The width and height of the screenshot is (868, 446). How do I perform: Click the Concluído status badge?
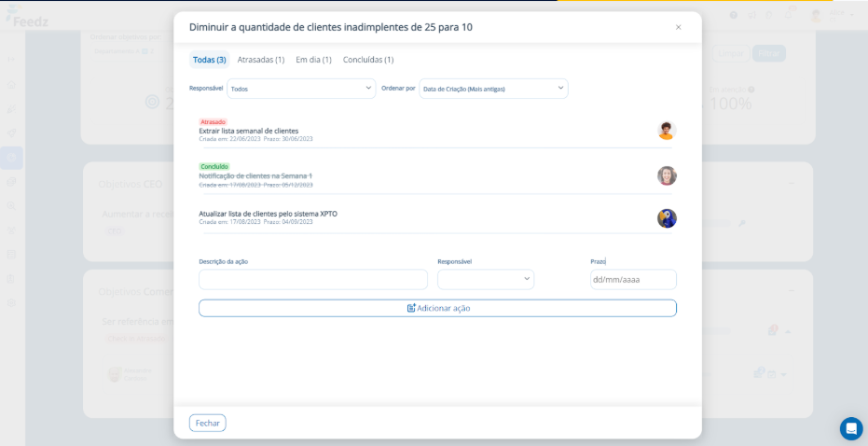click(x=214, y=167)
